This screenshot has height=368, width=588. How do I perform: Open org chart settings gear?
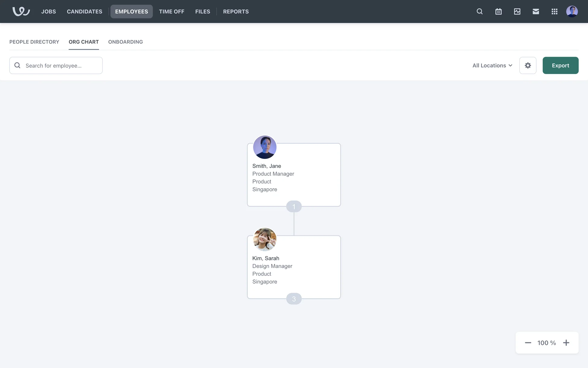[528, 65]
